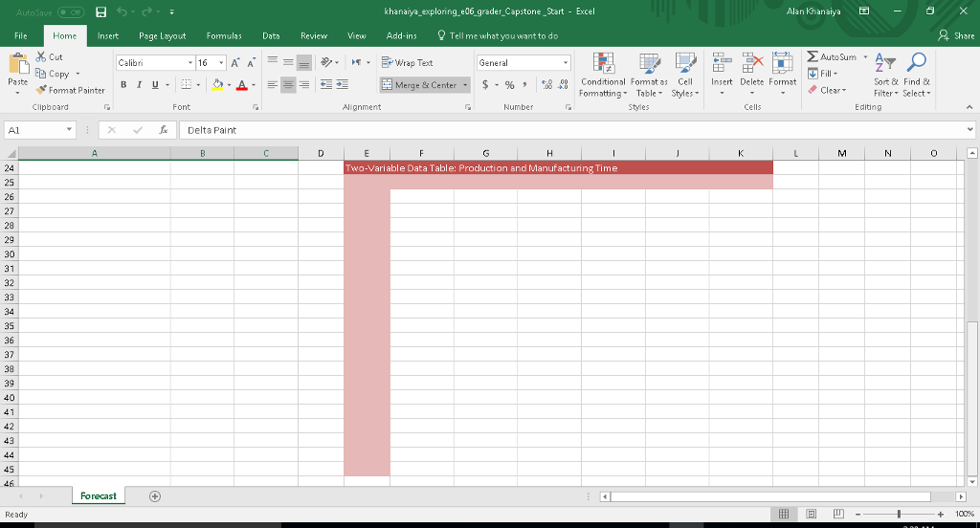The width and height of the screenshot is (980, 528).
Task: Expand the General number format dropdown
Action: coord(565,62)
